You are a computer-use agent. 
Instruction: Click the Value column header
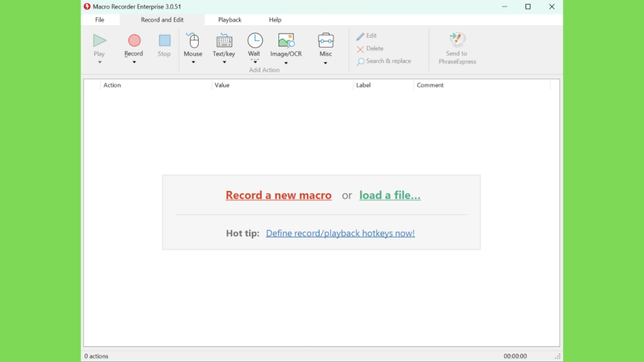coord(282,85)
